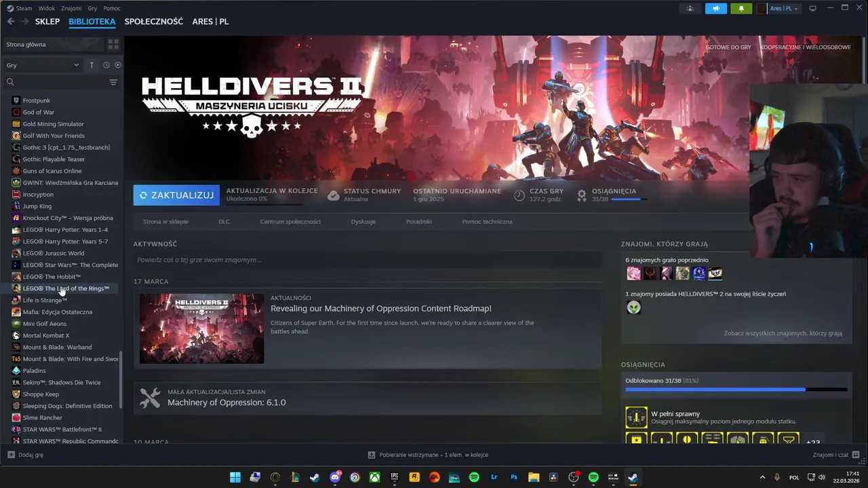Viewport: 868px width, 488px height.
Task: Open the Xbox app from the taskbar
Action: (x=374, y=477)
